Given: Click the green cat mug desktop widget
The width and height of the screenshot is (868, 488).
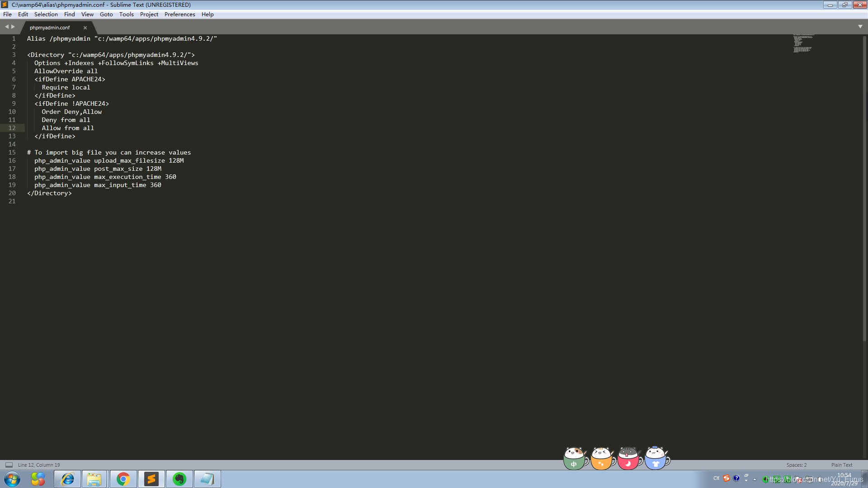Looking at the screenshot, I should tap(576, 458).
